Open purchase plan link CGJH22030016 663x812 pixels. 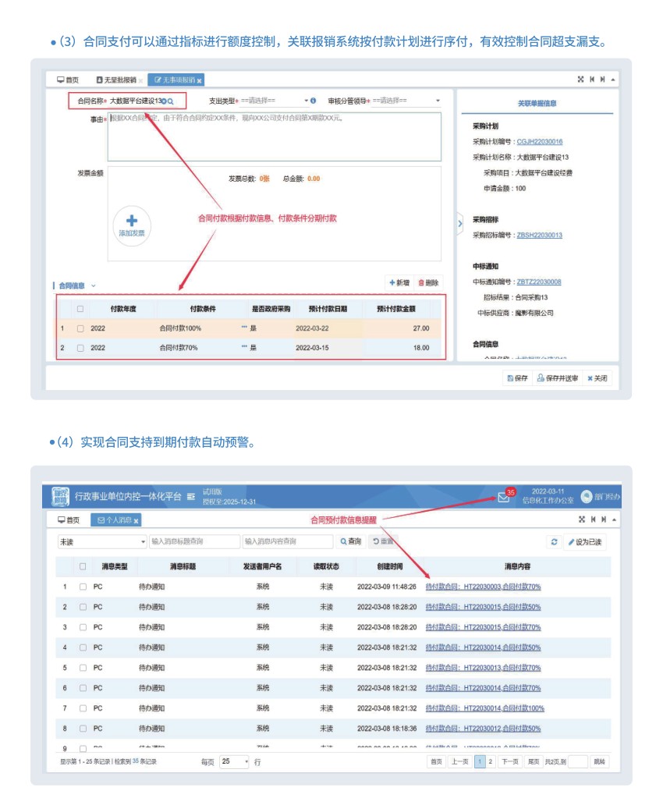coord(540,142)
